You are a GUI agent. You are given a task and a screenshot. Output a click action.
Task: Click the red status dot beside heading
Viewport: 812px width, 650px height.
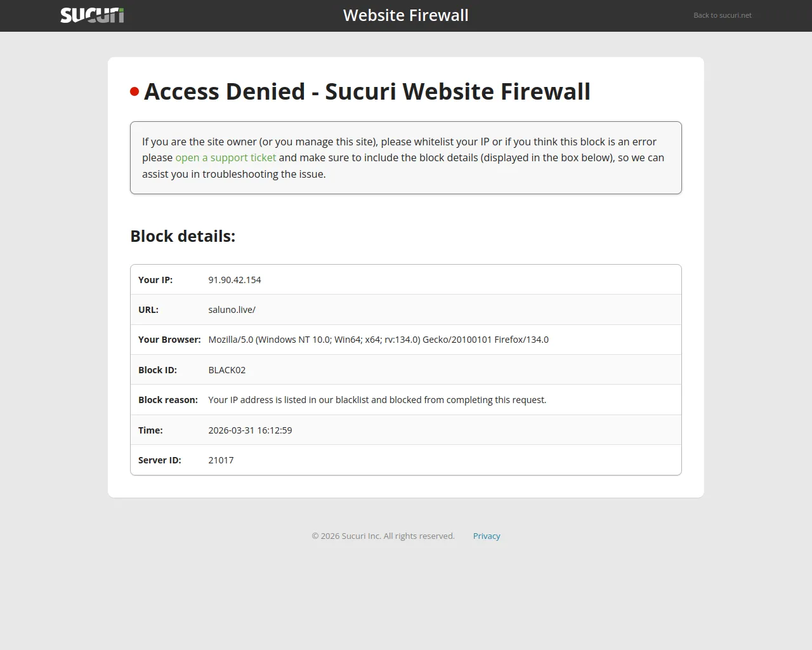(x=134, y=92)
